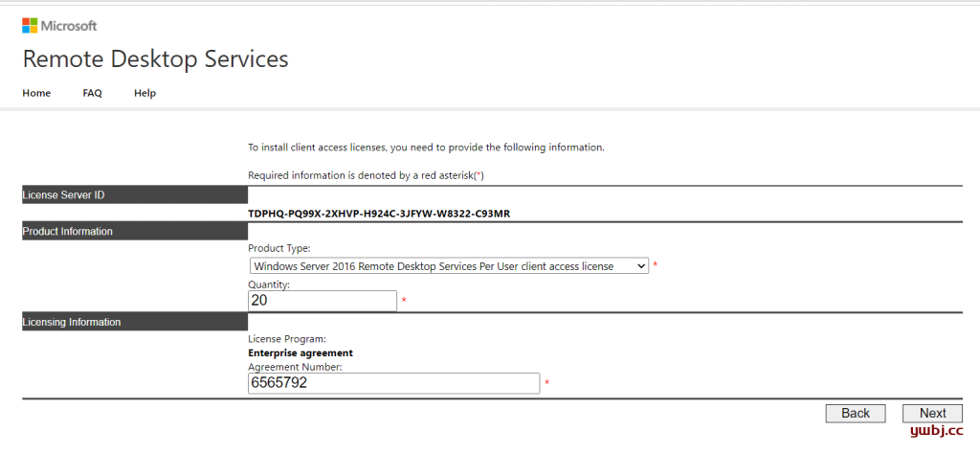Click the required information asterisk note
Screen dimensions: 980x454
click(x=366, y=175)
